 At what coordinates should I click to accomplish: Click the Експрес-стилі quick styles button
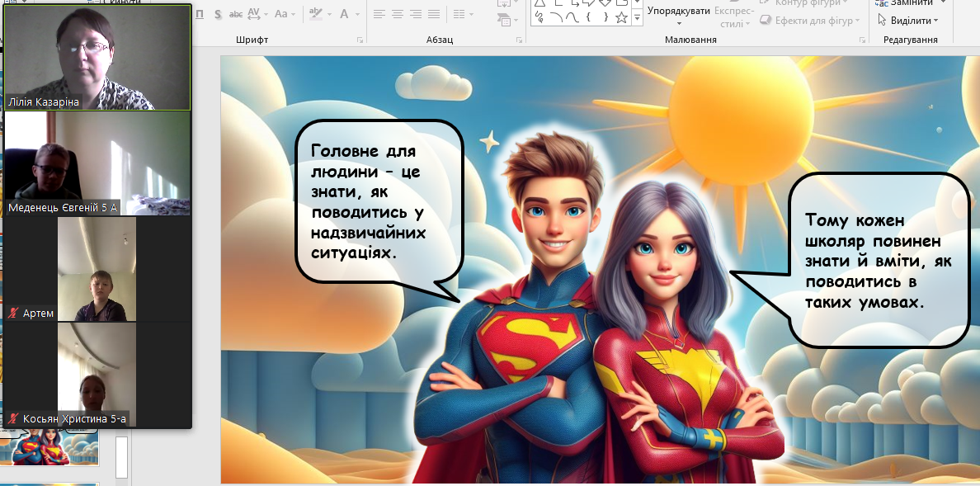733,17
